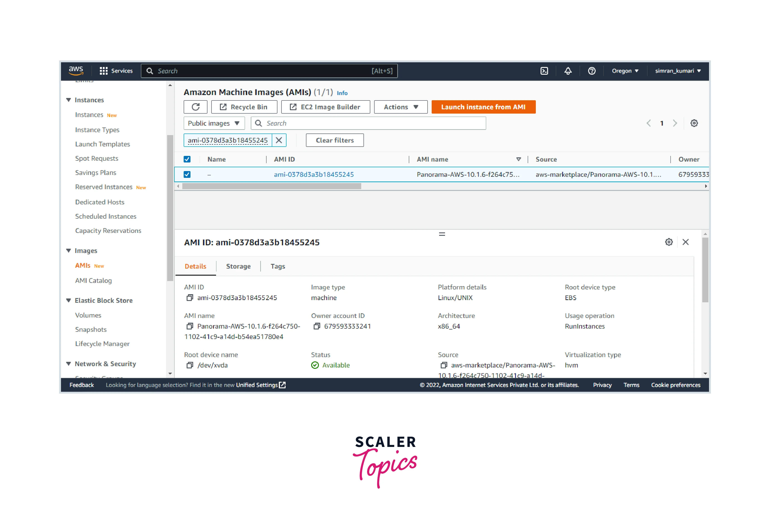Open AWS CloudShell terminal icon
This screenshot has width=770, height=532.
(544, 71)
